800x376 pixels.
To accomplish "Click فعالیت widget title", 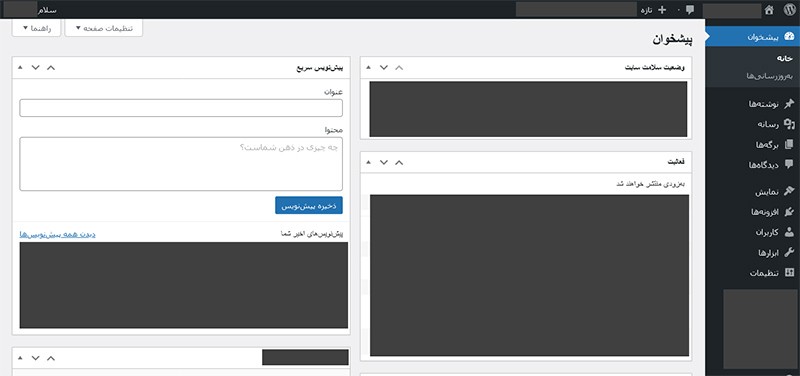I will pos(677,162).
